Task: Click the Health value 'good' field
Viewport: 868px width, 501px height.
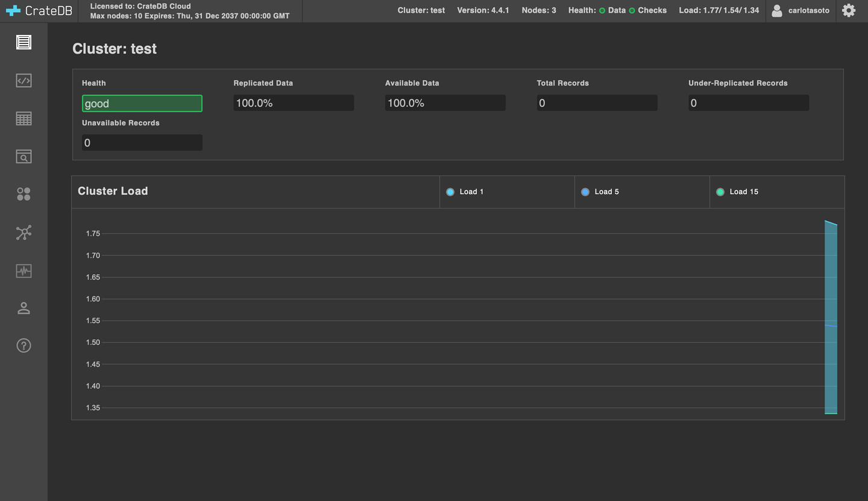Action: (x=142, y=103)
